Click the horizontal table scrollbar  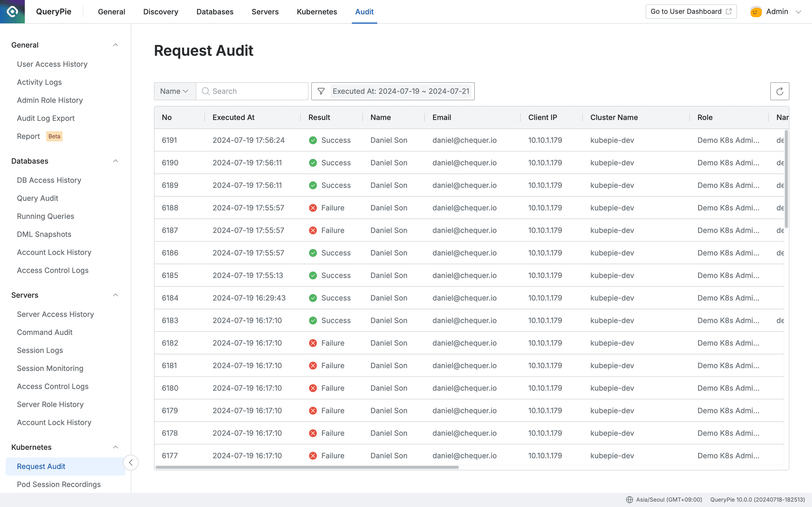pyautogui.click(x=307, y=467)
